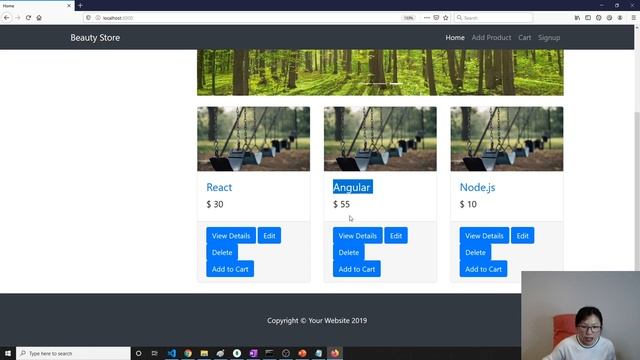This screenshot has height=360, width=640.
Task: Open OneNote from the taskbar
Action: click(253, 353)
